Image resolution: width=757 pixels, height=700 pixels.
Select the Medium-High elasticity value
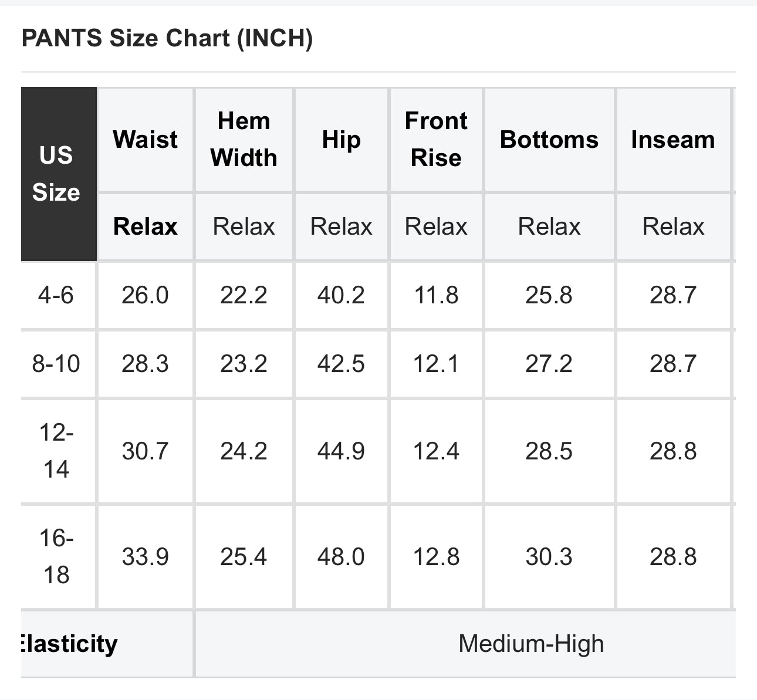531,644
